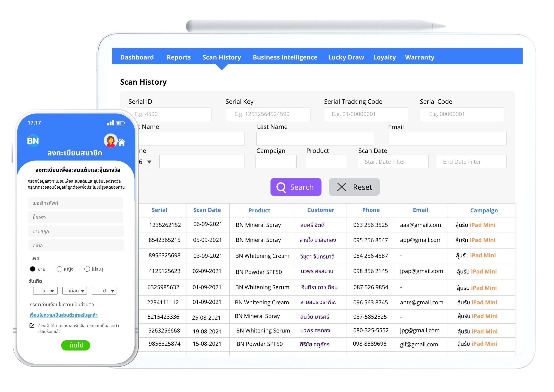Click the Start Date Filter field
Screen dimensions: 554x392
pos(393,162)
